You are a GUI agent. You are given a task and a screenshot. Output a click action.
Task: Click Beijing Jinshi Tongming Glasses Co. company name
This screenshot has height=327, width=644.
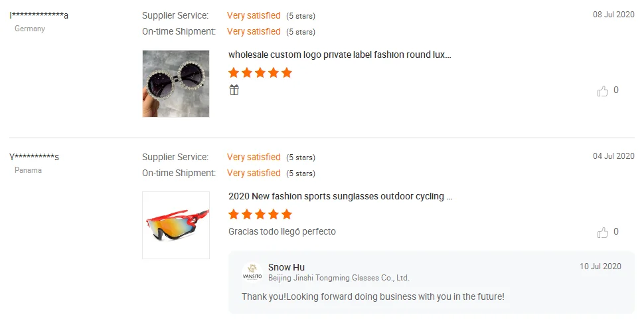click(x=339, y=278)
